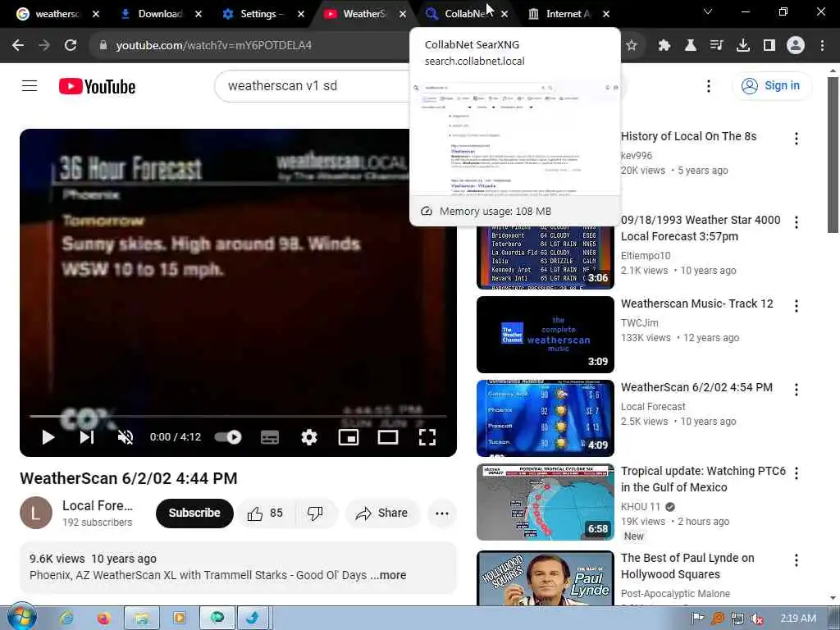Subscribe to the Local Forecast channel
The image size is (840, 630).
[x=194, y=514]
